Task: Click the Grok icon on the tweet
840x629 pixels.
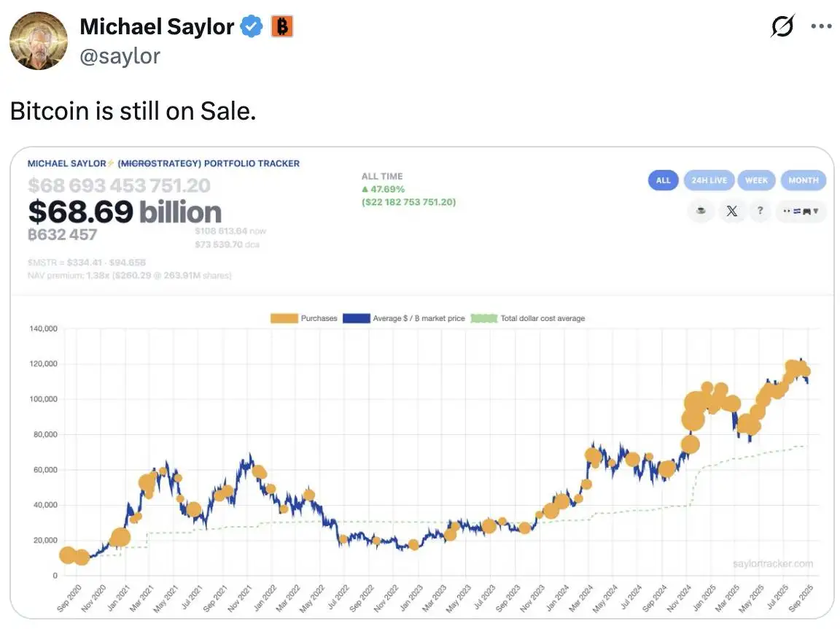Action: [782, 26]
